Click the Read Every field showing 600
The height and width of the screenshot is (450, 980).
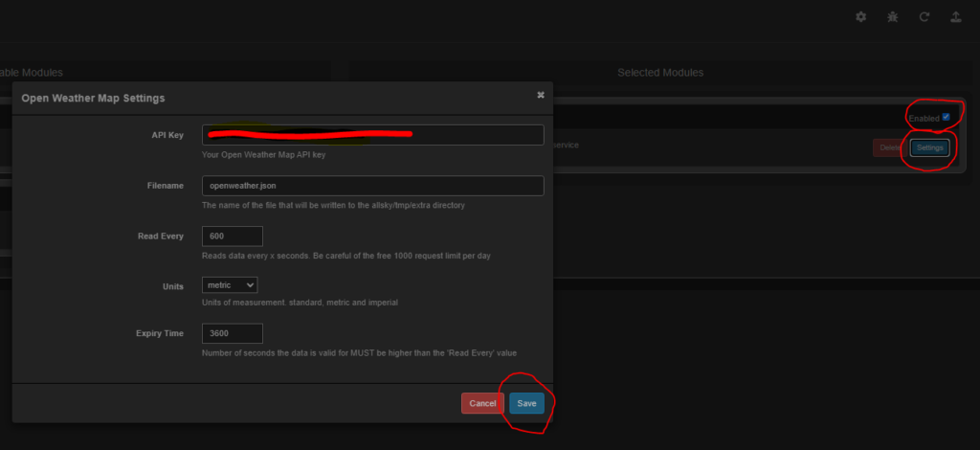(233, 236)
